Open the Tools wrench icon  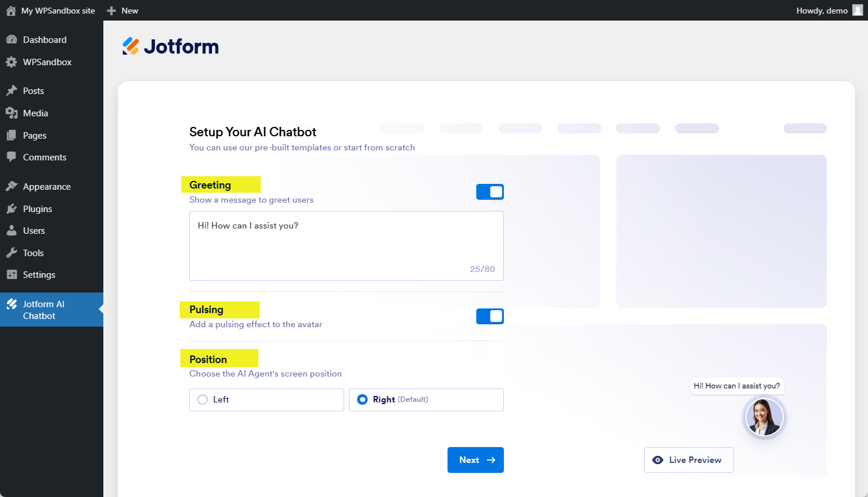click(x=13, y=253)
